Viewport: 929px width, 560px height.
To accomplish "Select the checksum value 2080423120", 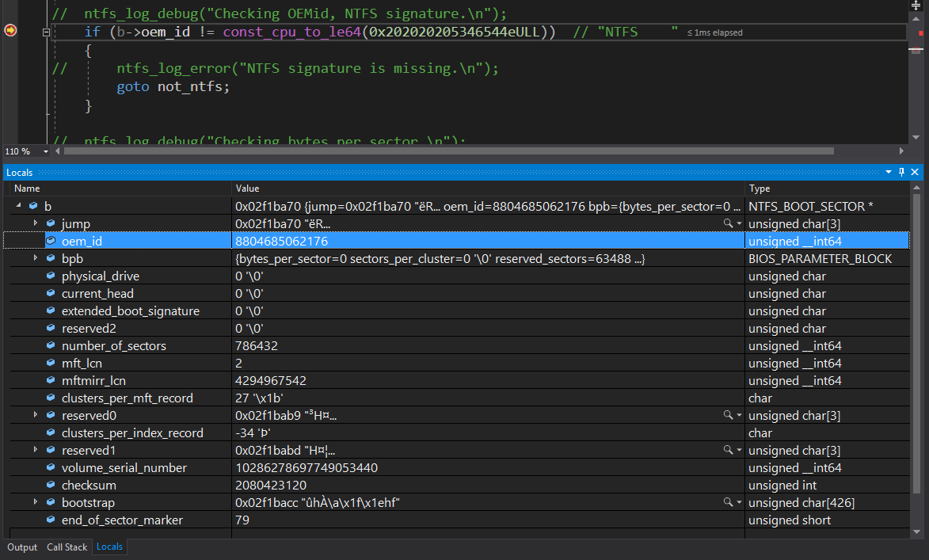I will pos(271,485).
